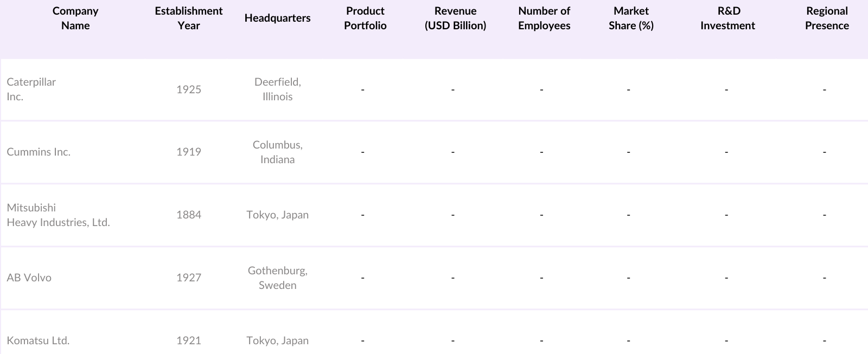Image resolution: width=868 pixels, height=354 pixels.
Task: Click the Product Portfolio header
Action: pos(365,18)
